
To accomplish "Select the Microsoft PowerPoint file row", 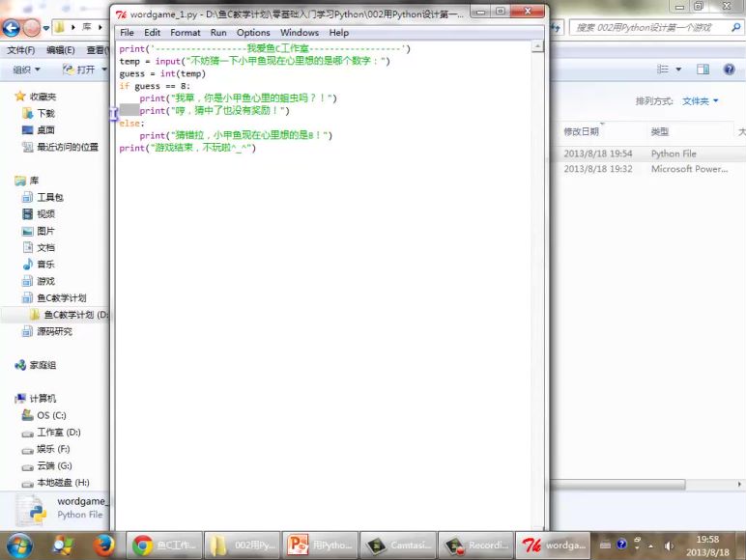I will (647, 169).
